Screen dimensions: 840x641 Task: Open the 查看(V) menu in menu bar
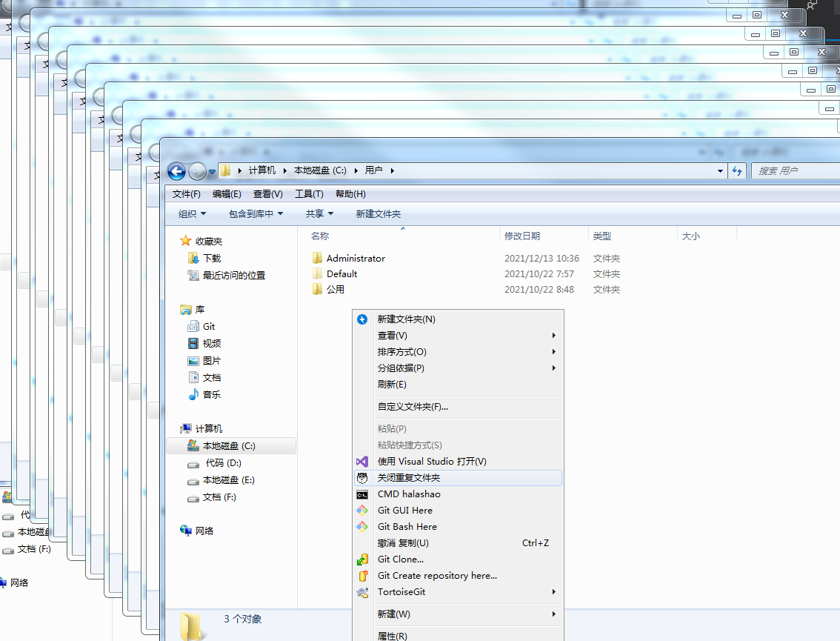pyautogui.click(x=268, y=194)
